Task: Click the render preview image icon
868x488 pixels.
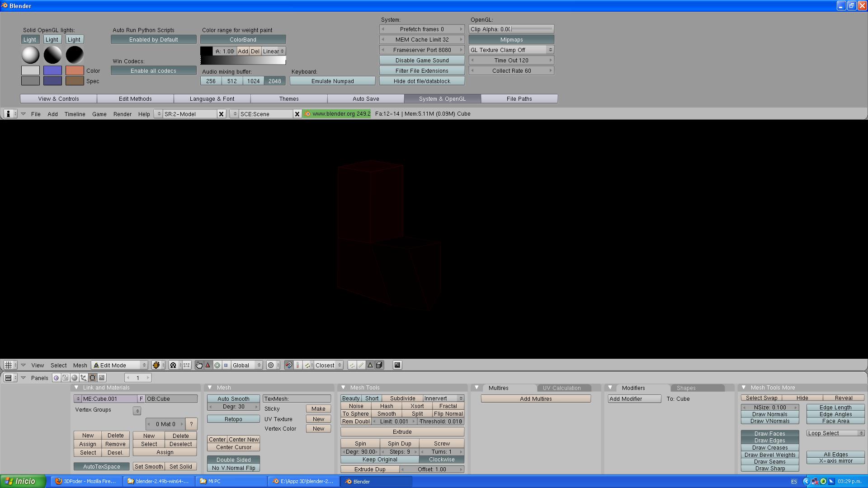Action: [x=397, y=365]
